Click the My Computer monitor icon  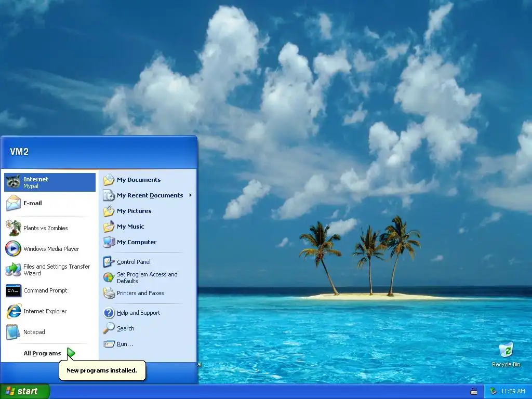tap(109, 242)
